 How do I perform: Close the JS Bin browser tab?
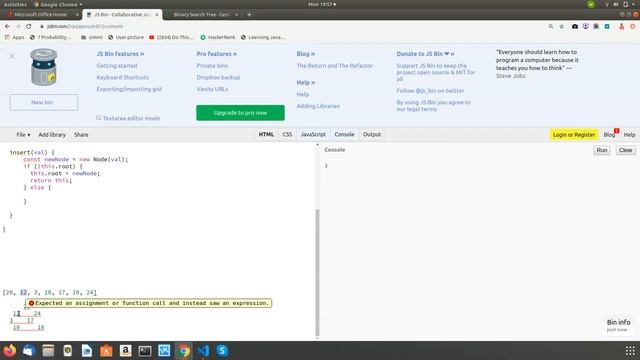click(x=157, y=15)
